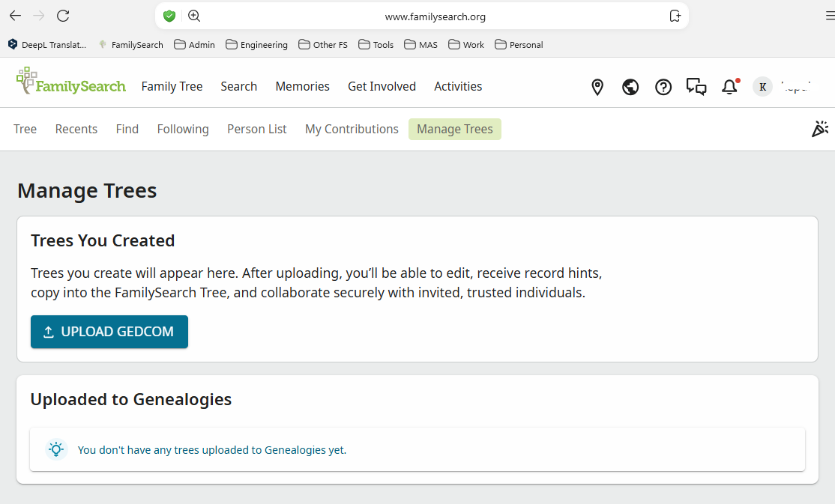Viewport: 835px width, 504px height.
Task: Open the Activities menu
Action: [458, 86]
